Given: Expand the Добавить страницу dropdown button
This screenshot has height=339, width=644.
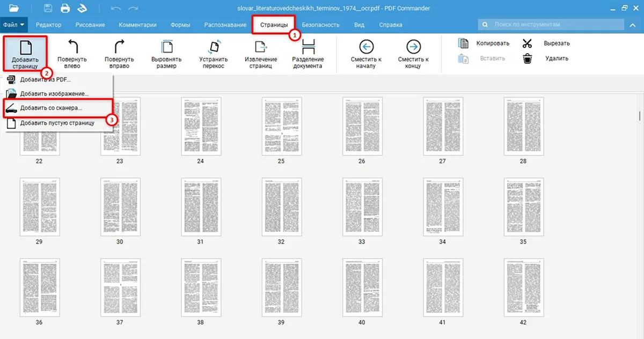Looking at the screenshot, I should point(25,54).
